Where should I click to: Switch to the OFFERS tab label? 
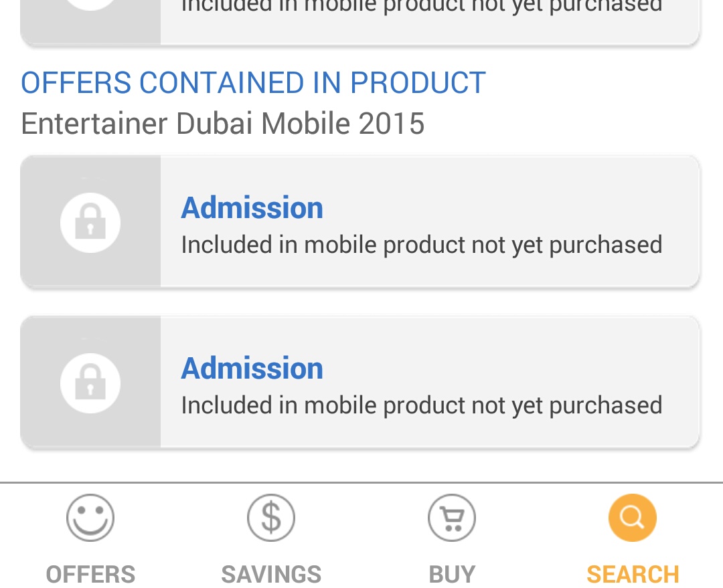point(90,574)
